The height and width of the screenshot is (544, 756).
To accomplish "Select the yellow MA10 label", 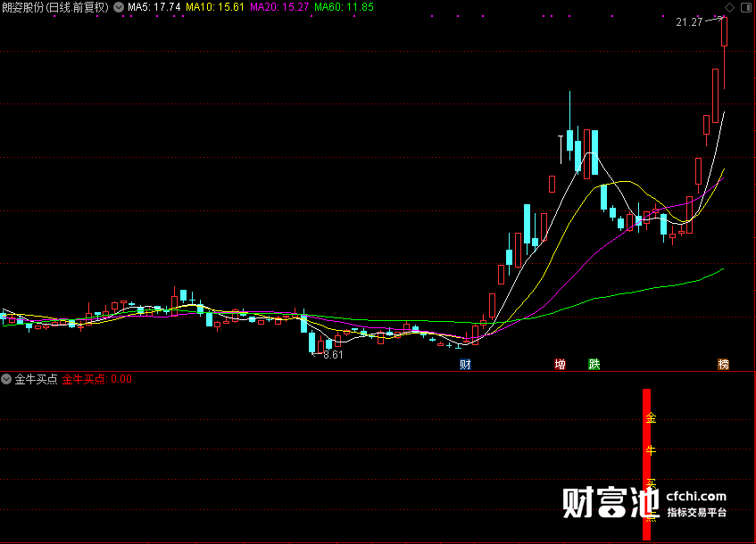I will 215,7.
